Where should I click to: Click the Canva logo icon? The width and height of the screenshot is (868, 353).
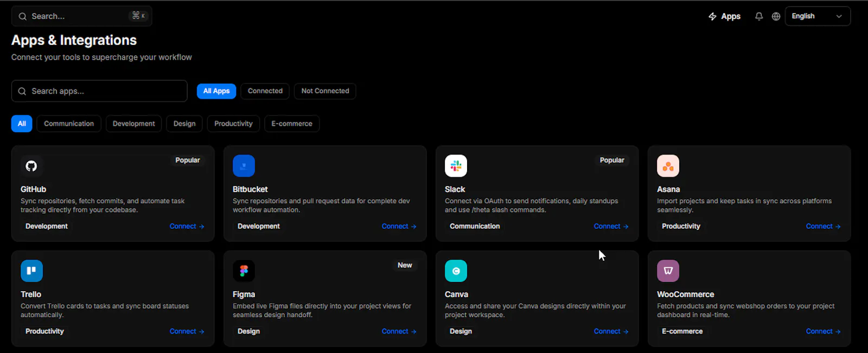(x=456, y=271)
